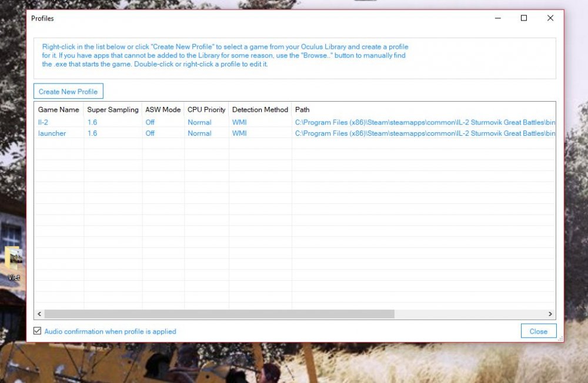Sort by the Super Sampling column header
Image resolution: width=588 pixels, height=383 pixels.
112,110
